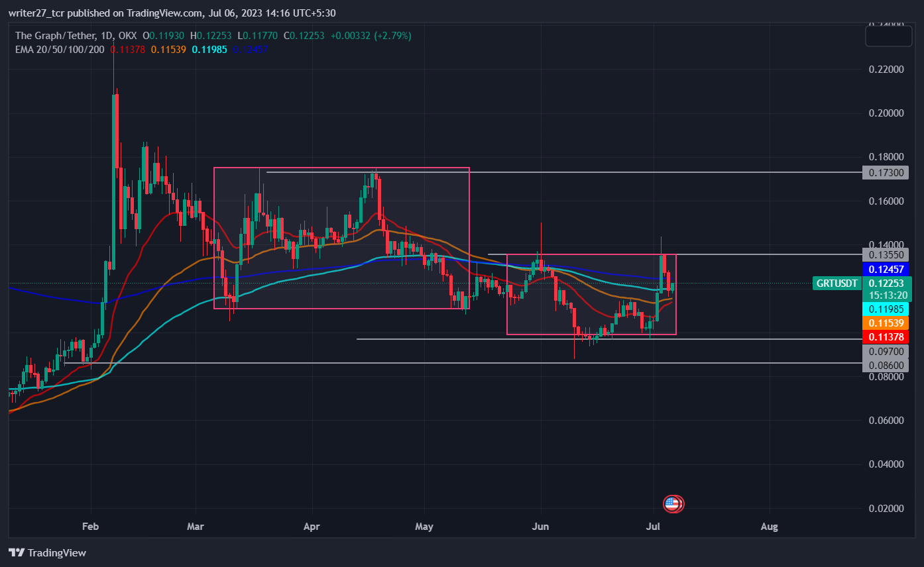Click the 0.20000 price scale value

(887, 113)
